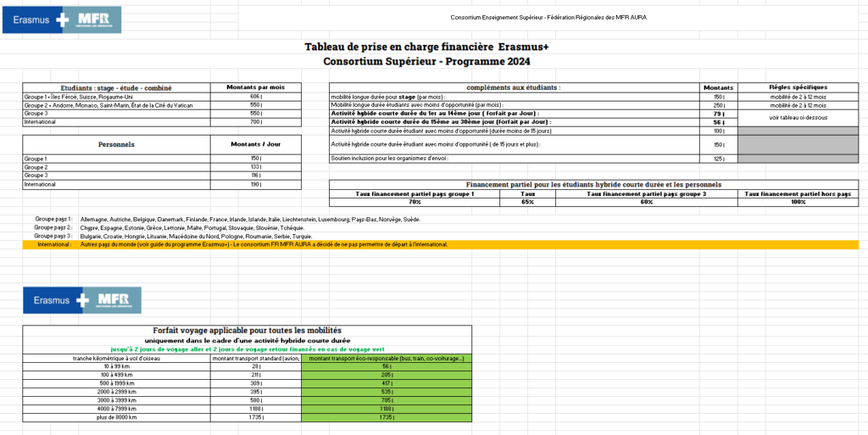
Task: Click the 133 daily amount for Personnels Groupe 2
Action: tap(256, 167)
